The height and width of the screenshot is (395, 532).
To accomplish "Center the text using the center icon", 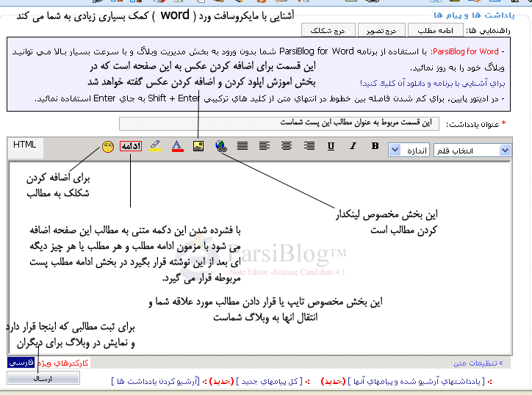I will tap(287, 146).
